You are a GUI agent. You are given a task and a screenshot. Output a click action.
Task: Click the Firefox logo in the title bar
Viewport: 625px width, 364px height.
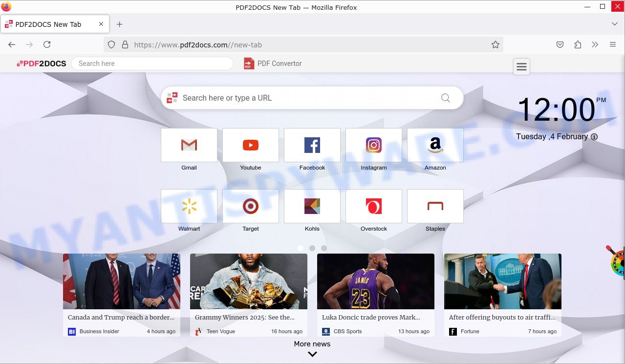tap(6, 7)
